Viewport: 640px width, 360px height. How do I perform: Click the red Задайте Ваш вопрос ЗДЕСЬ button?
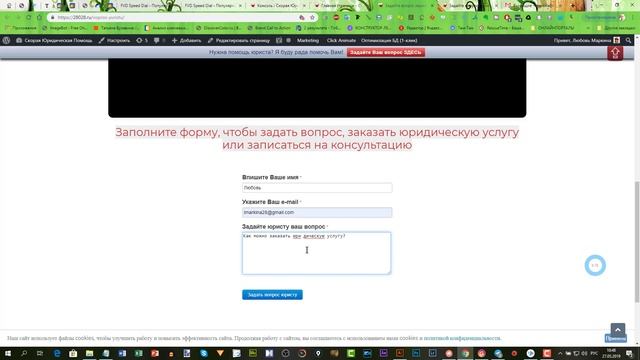[x=386, y=52]
